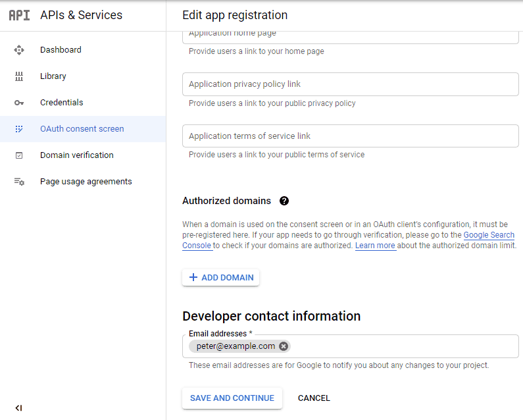523x420 pixels.
Task: Click the APIs & Services heading
Action: 82,15
